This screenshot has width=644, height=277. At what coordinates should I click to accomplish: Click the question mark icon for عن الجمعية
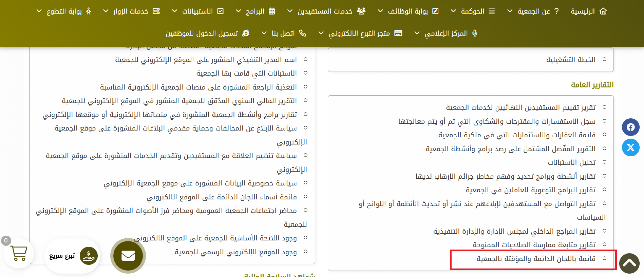(x=556, y=11)
